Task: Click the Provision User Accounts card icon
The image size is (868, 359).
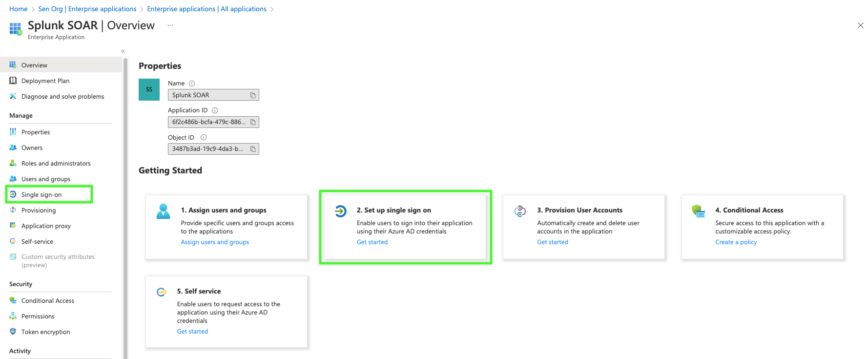Action: click(x=520, y=211)
